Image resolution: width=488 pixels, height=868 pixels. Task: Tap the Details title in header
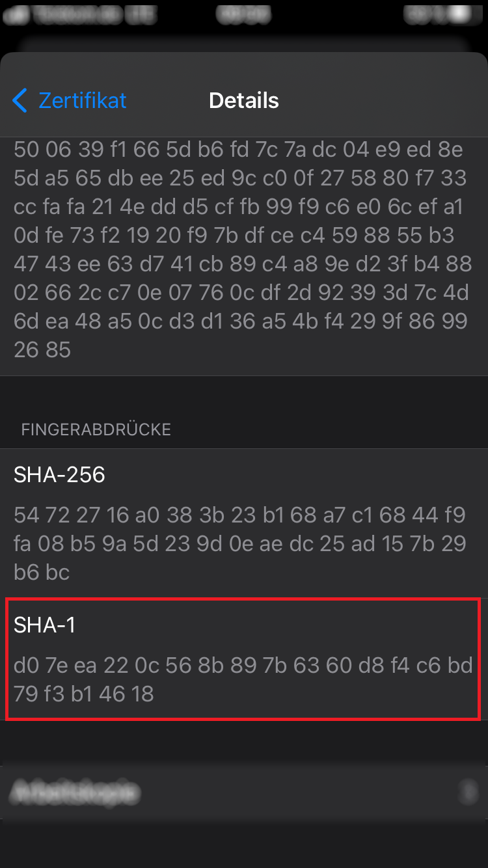pos(244,101)
